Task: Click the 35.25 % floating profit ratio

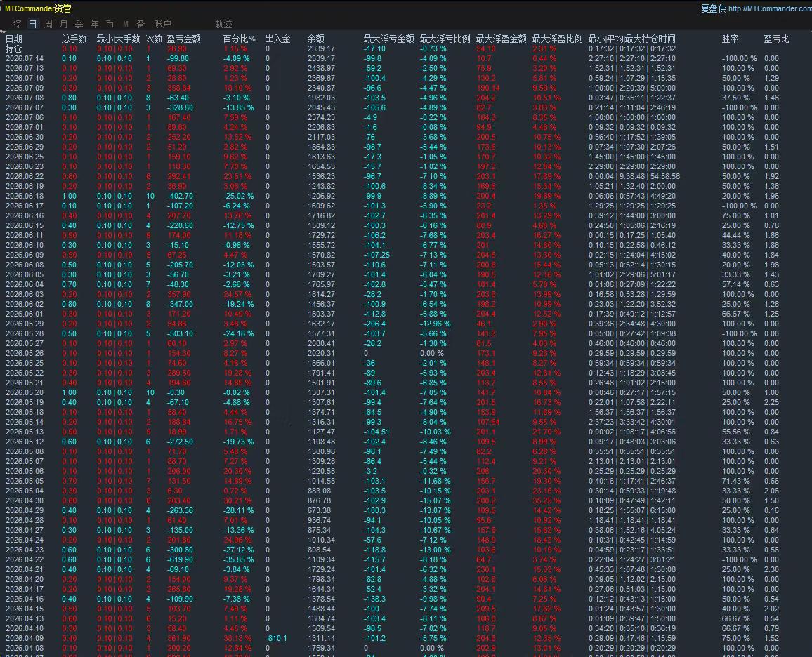Action: click(546, 500)
